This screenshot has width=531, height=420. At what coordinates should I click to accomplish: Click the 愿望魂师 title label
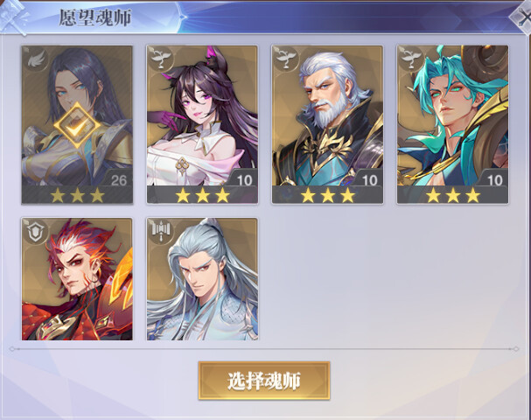(x=95, y=18)
